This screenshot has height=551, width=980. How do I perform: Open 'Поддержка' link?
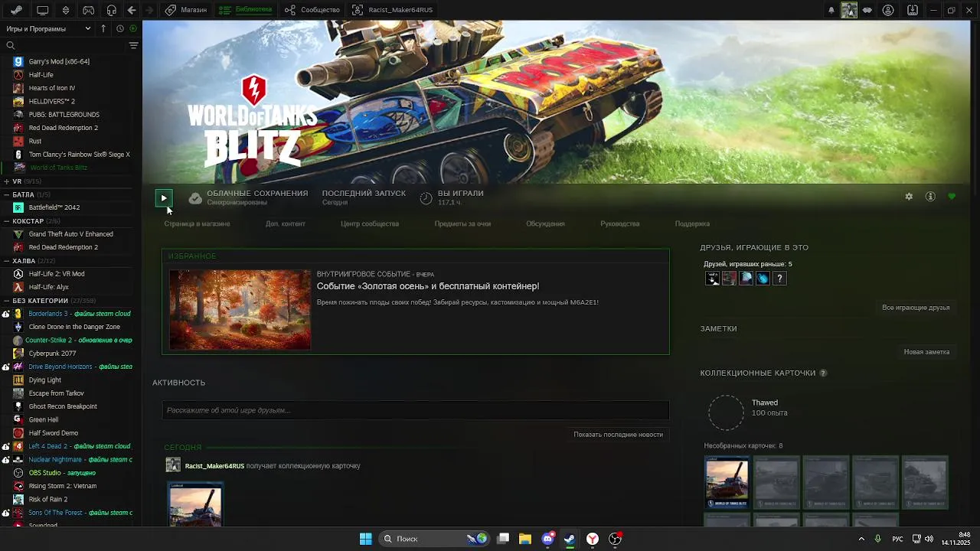point(692,223)
